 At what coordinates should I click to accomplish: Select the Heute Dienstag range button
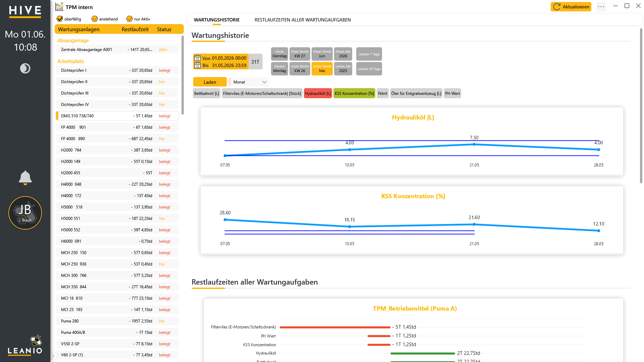tap(279, 54)
